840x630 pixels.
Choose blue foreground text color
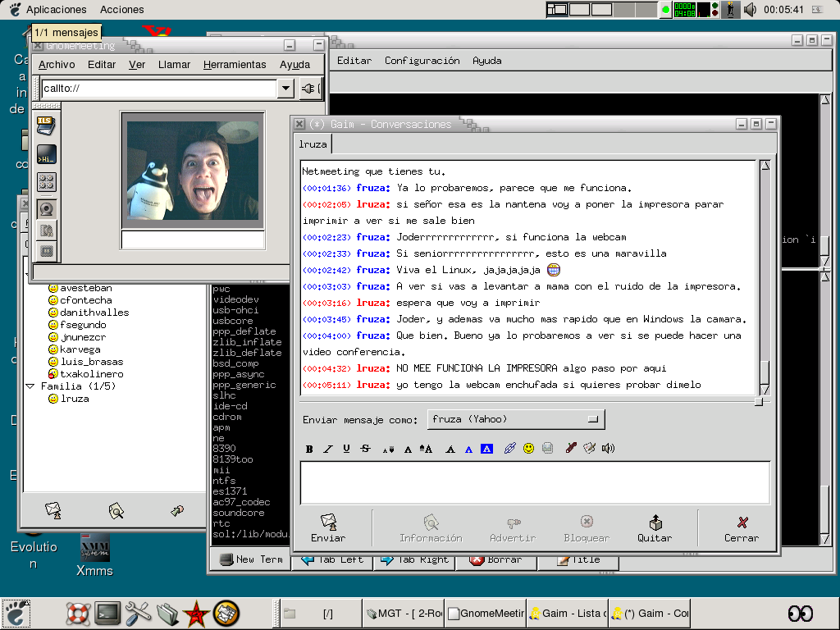coord(468,449)
